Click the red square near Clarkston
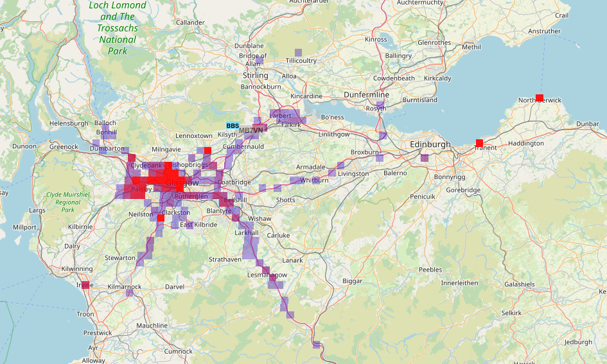 pyautogui.click(x=161, y=218)
